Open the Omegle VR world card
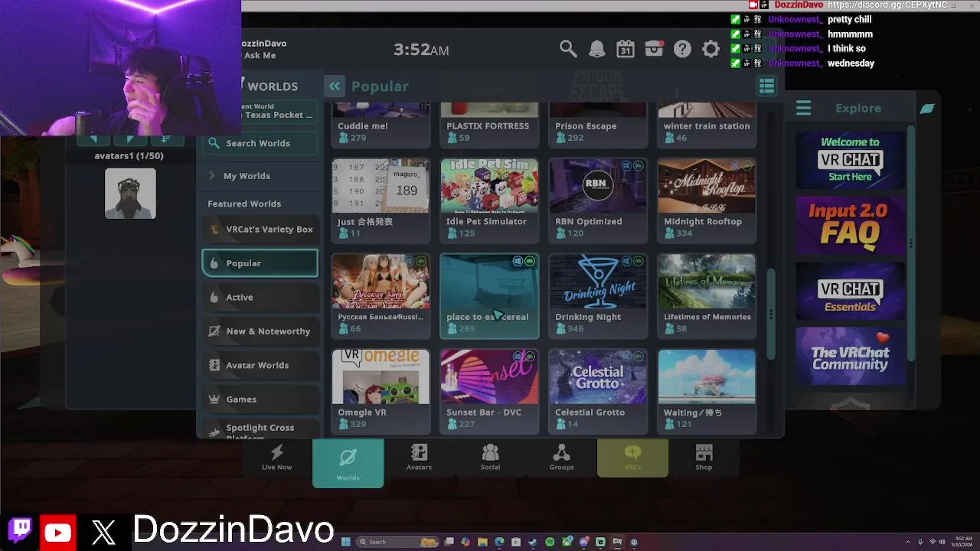The image size is (980, 551). coord(381,391)
